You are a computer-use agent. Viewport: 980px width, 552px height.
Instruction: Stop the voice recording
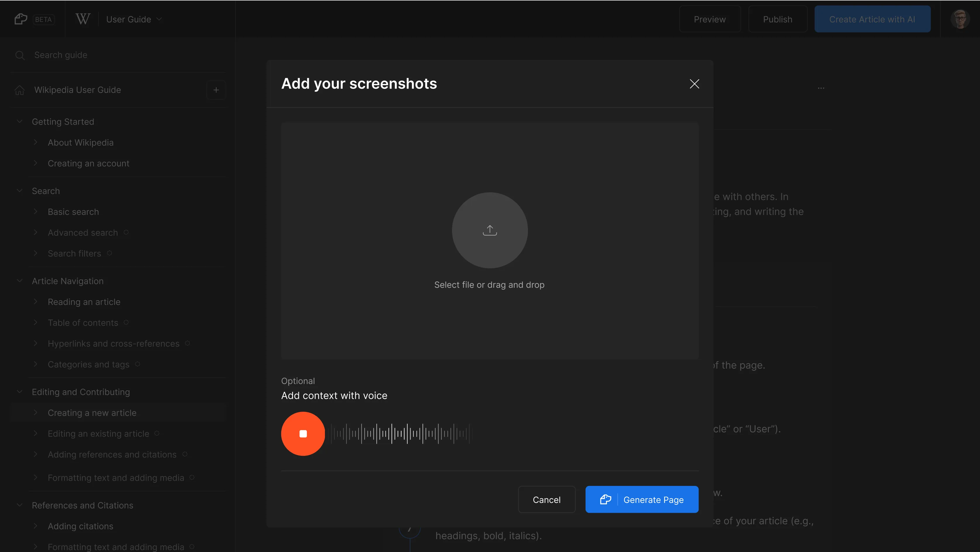click(303, 434)
